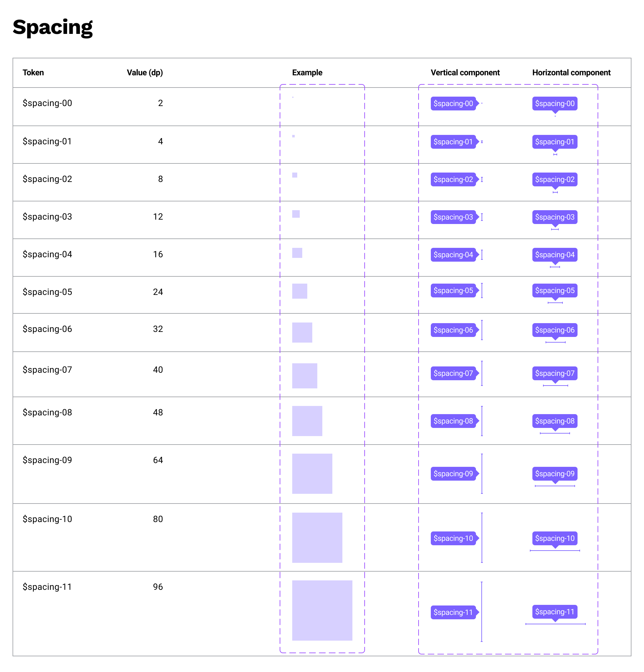Click the vertical component $spacing-08 tag

click(x=453, y=421)
